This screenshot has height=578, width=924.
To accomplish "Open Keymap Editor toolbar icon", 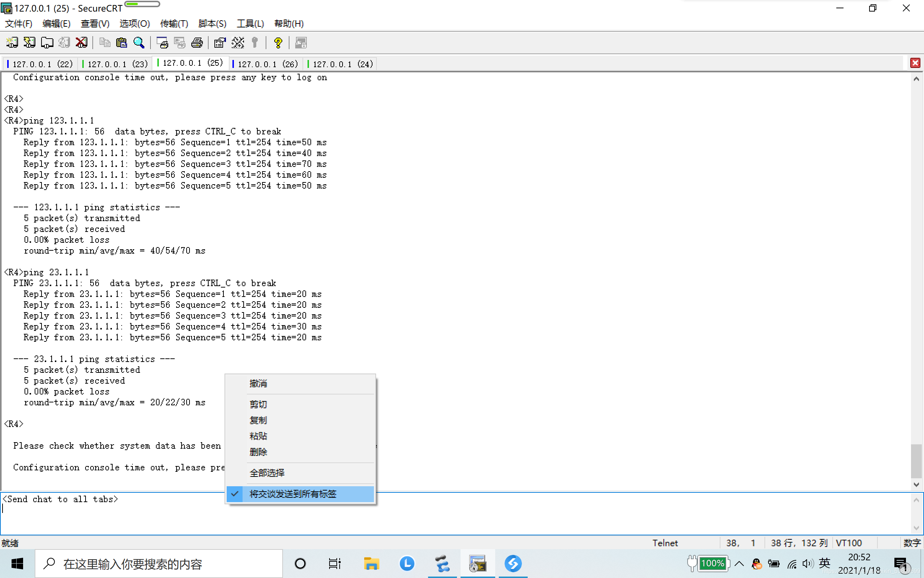I will (237, 42).
